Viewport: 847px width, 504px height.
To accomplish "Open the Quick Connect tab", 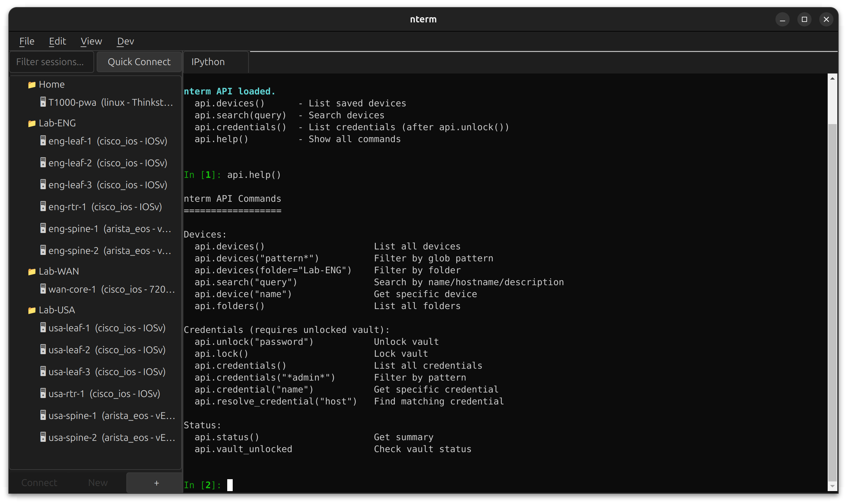I will 139,62.
